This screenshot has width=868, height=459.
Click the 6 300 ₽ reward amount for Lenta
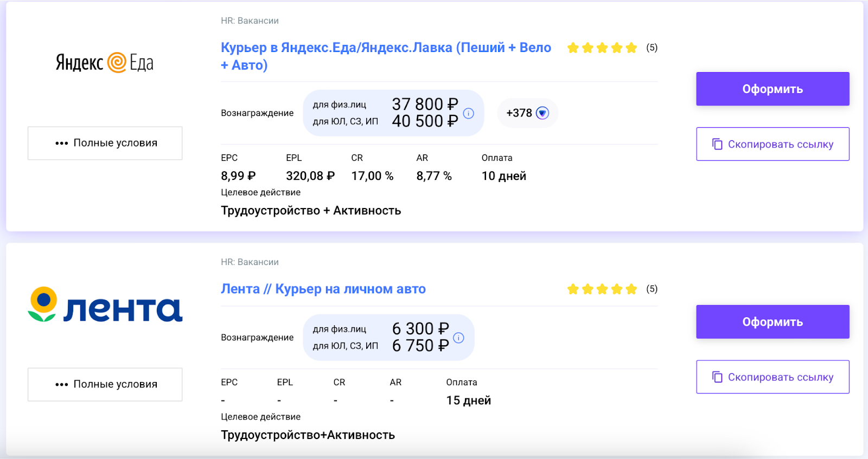click(x=420, y=328)
